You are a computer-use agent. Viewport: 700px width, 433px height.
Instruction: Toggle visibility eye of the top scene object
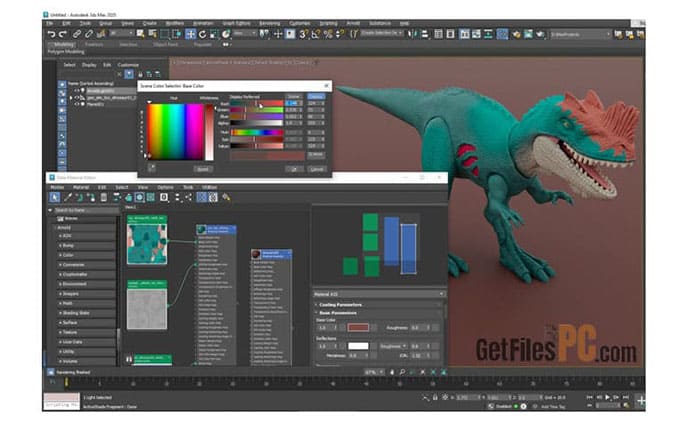click(77, 91)
